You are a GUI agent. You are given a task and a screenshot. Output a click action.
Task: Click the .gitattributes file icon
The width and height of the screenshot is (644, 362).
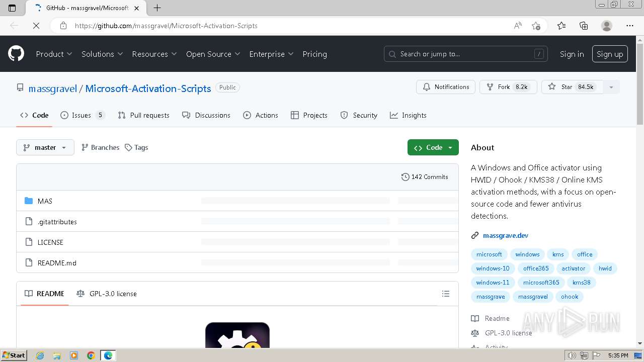[x=29, y=222]
